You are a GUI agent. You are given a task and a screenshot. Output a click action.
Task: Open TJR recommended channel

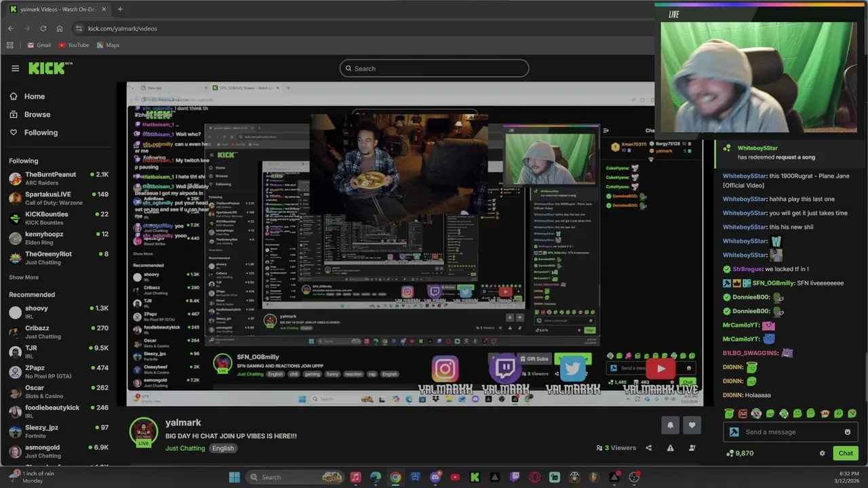58,352
